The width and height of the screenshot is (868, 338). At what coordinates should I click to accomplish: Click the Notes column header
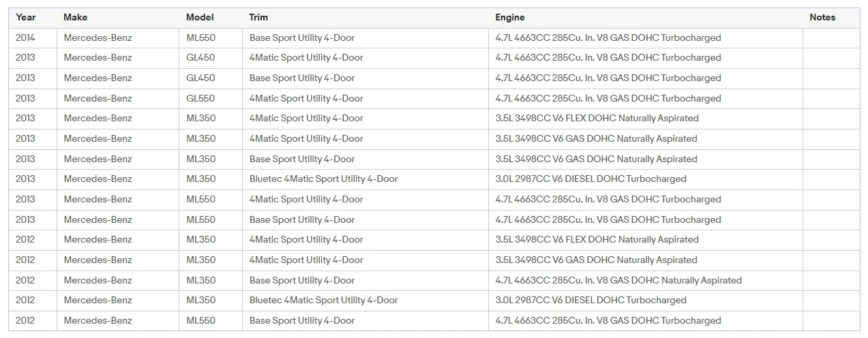click(x=831, y=18)
